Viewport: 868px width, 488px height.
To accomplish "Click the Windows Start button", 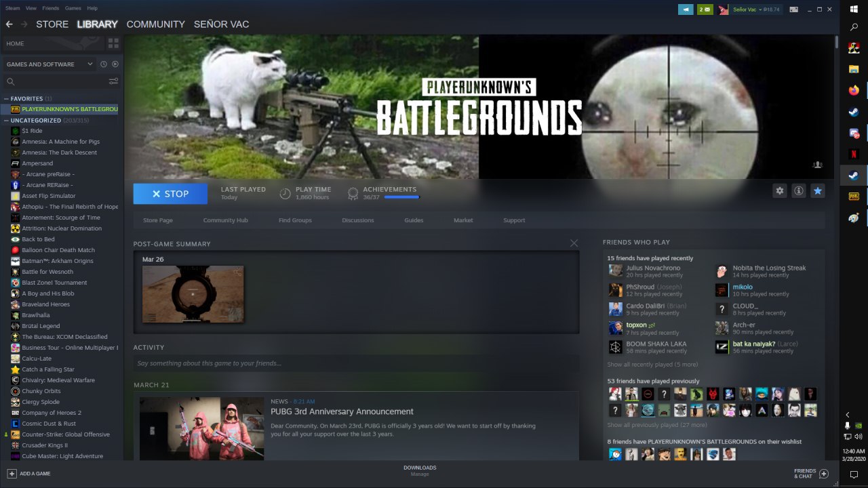I will (x=854, y=8).
